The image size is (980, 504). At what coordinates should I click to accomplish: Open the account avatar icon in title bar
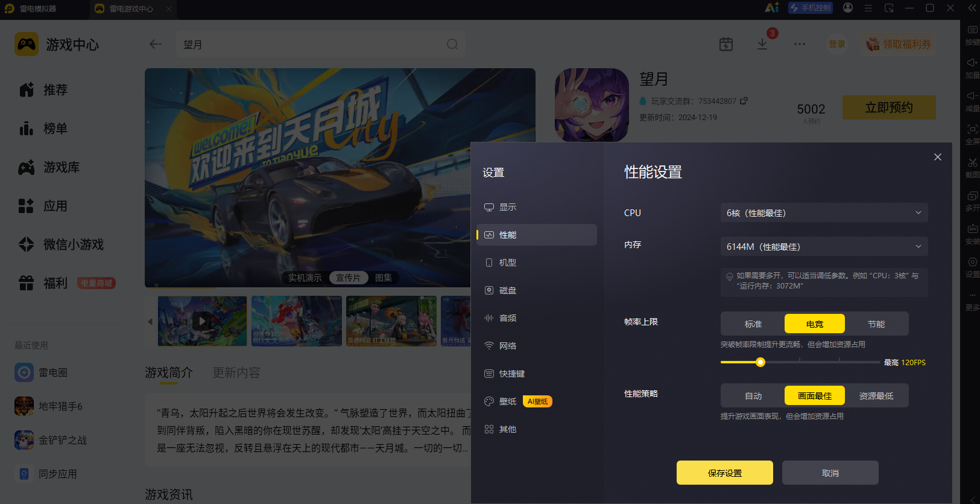(x=848, y=8)
